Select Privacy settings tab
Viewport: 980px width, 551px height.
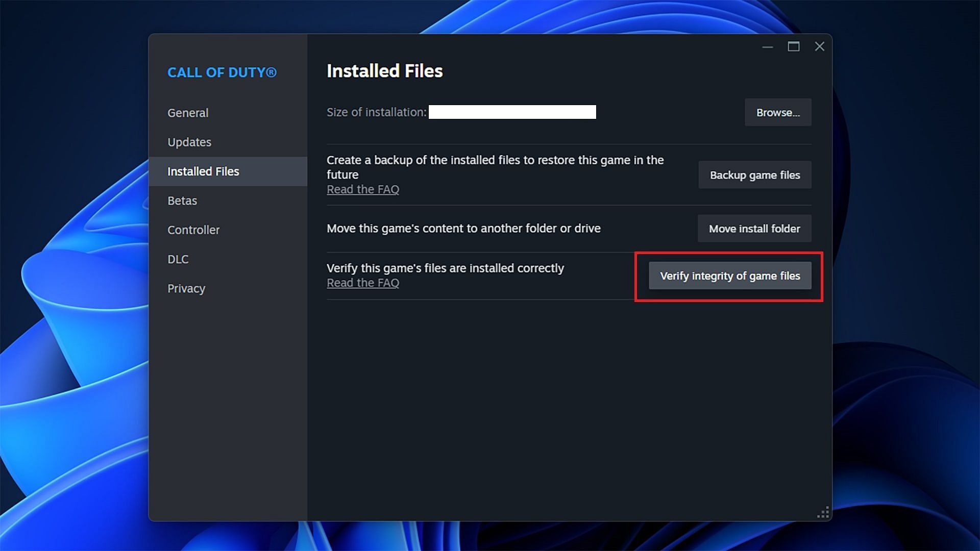186,288
